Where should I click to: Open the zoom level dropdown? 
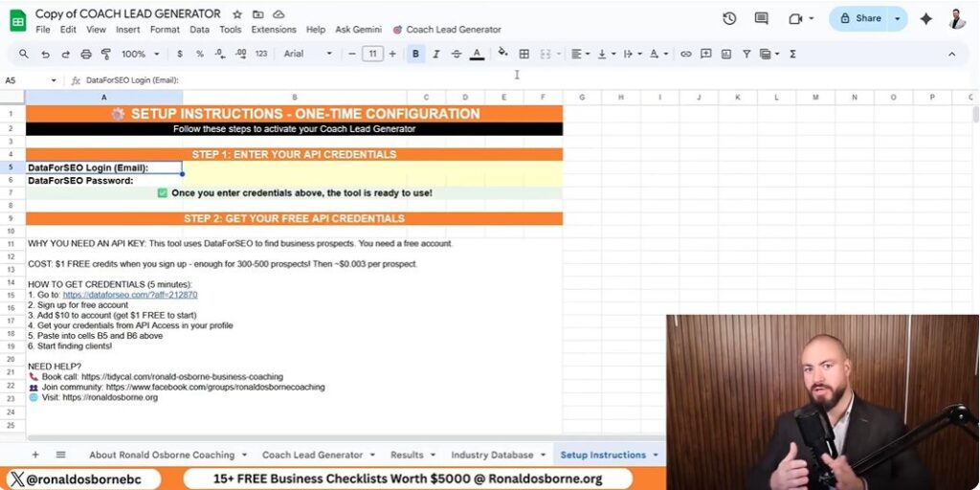[x=141, y=55]
